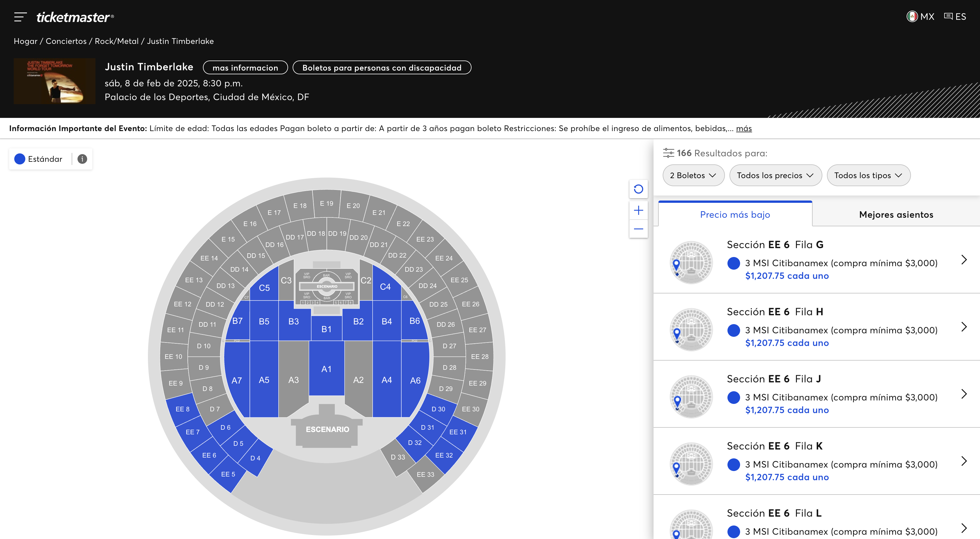
Task: Switch to the Mejores asientos tab
Action: click(x=896, y=214)
